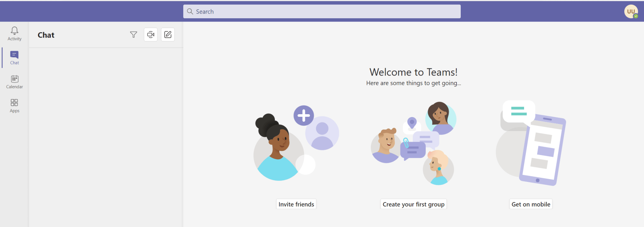This screenshot has height=227, width=644.
Task: Click the Filter funnel icon in Chat header
Action: 134,35
